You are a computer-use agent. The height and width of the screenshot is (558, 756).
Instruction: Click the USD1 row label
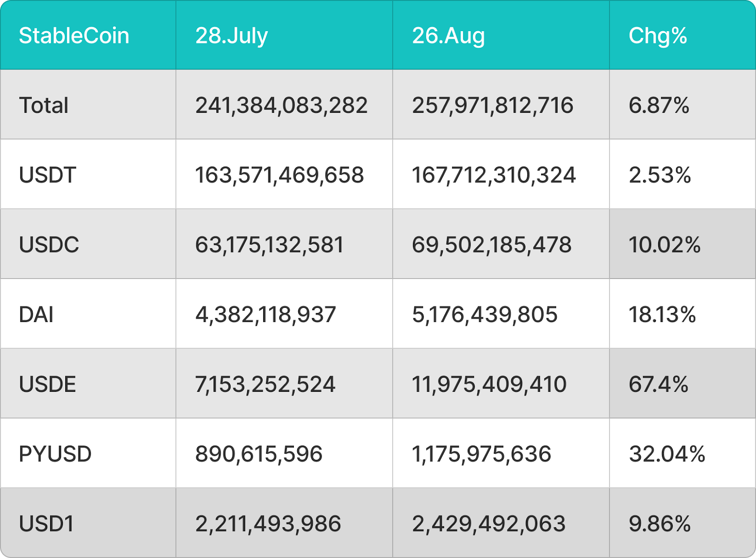pyautogui.click(x=46, y=524)
